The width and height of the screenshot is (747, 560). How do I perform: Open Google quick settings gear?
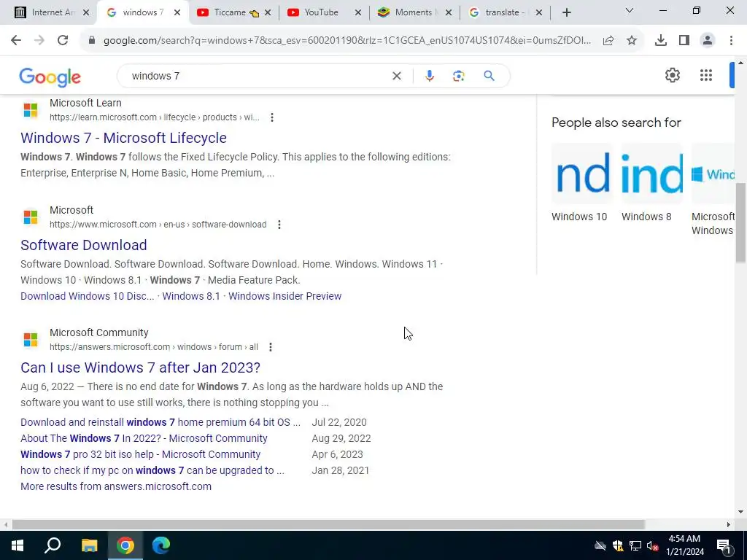point(672,75)
